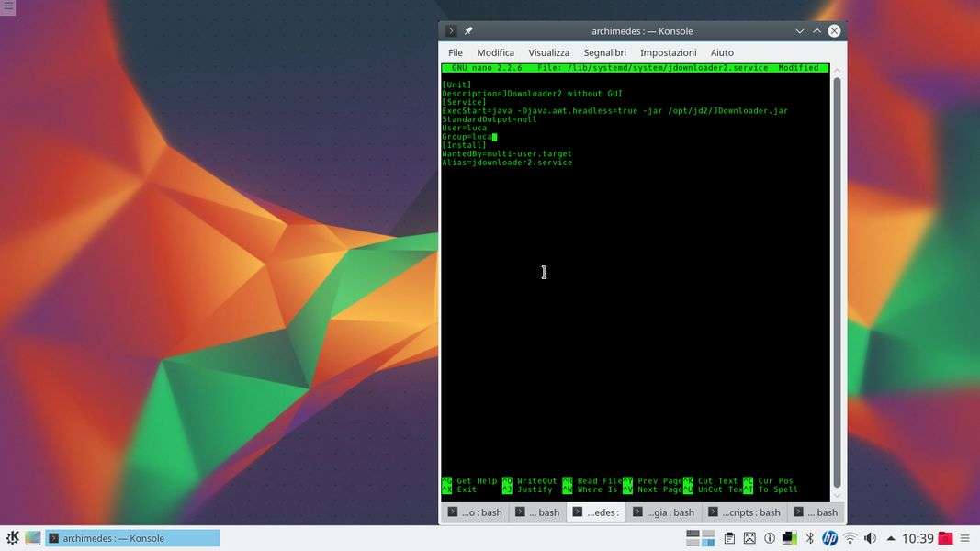Open the Impostazioni menu
The height and width of the screenshot is (551, 980).
click(668, 52)
